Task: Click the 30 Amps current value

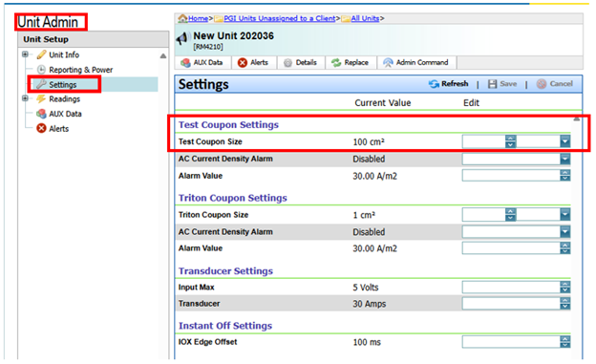Action: click(369, 304)
